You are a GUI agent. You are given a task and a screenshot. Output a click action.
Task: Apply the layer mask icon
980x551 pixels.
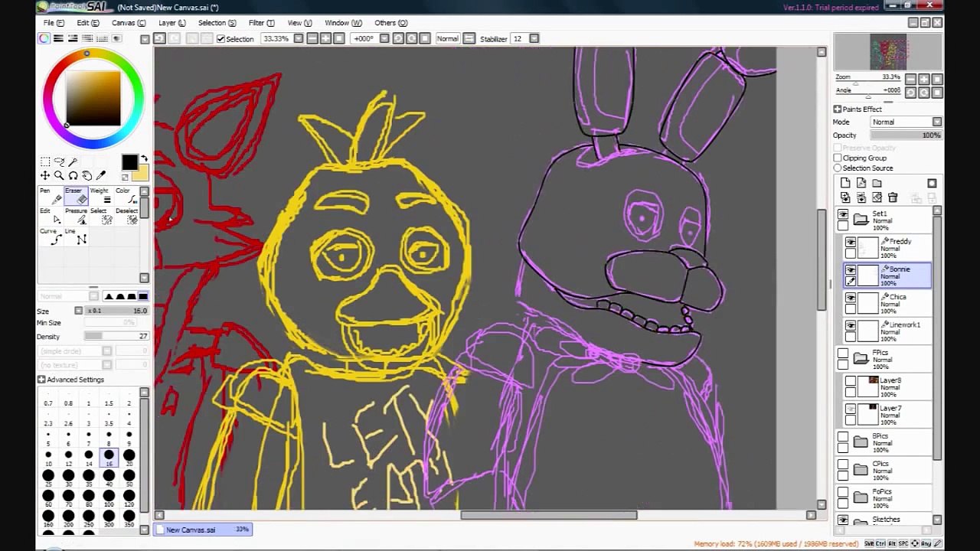[932, 183]
